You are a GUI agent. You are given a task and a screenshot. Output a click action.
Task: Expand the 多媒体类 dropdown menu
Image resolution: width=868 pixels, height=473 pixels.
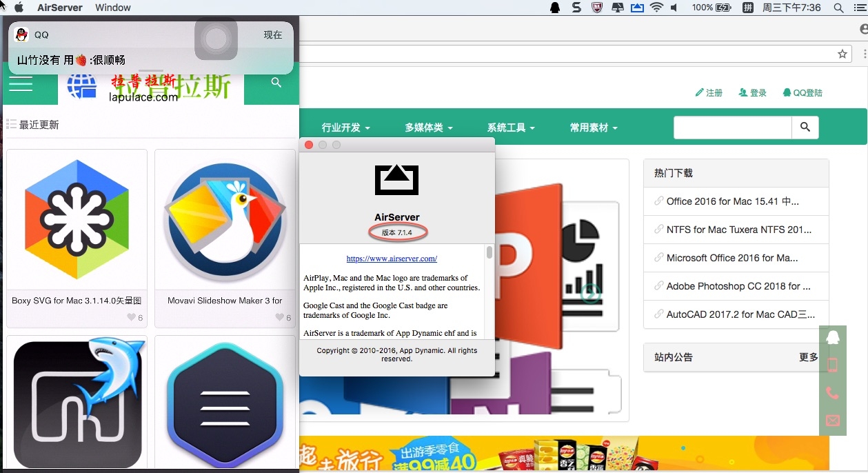tap(429, 128)
